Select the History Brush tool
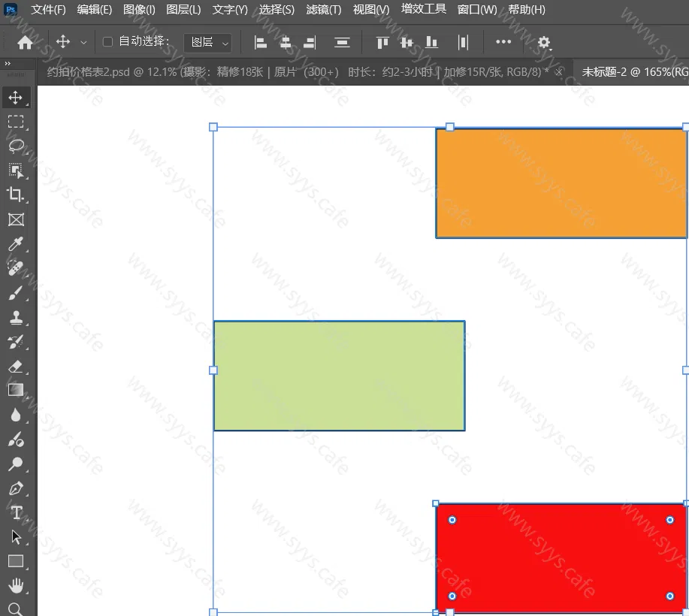The image size is (689, 616). (16, 341)
